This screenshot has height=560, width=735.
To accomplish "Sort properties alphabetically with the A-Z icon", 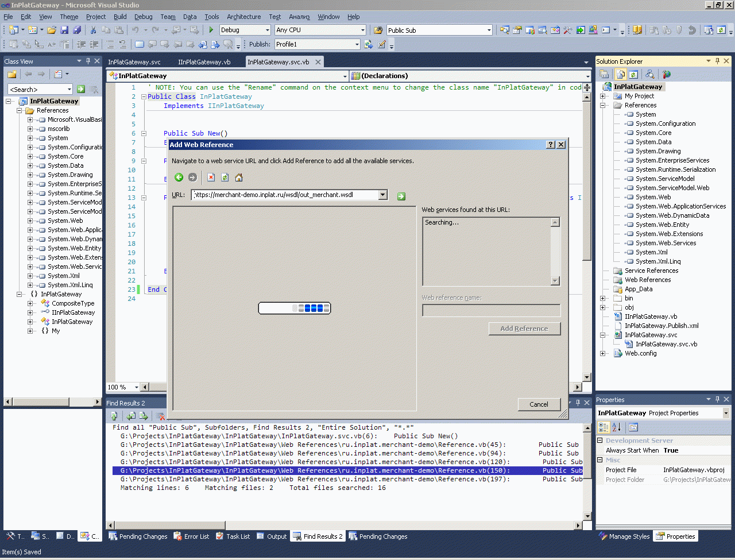I will pyautogui.click(x=617, y=427).
